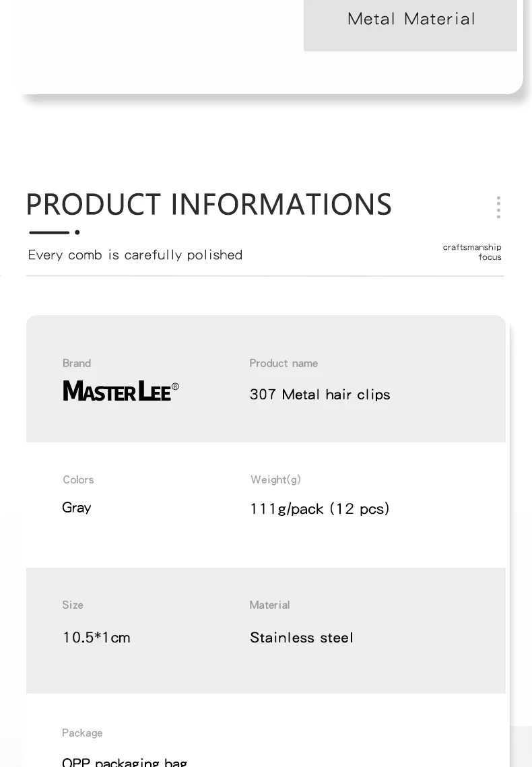
Task: Select the '111g/pack (12 pcs)' weight value
Action: point(320,508)
